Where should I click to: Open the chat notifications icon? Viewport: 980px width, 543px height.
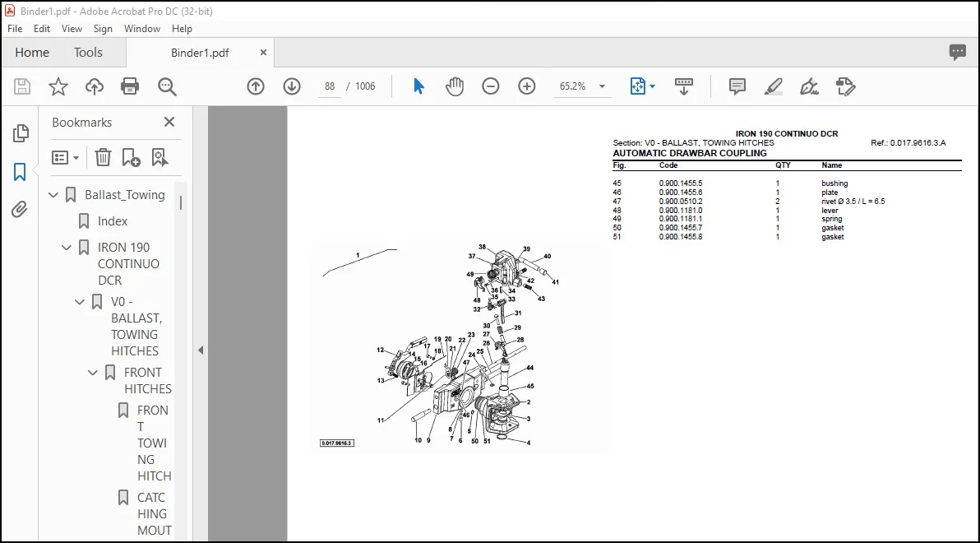pyautogui.click(x=958, y=53)
